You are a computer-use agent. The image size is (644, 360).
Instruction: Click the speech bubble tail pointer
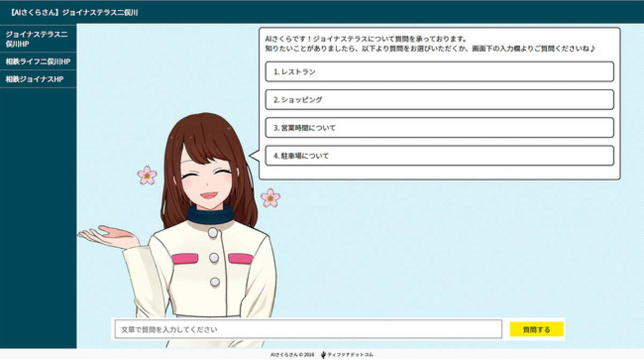254,156
